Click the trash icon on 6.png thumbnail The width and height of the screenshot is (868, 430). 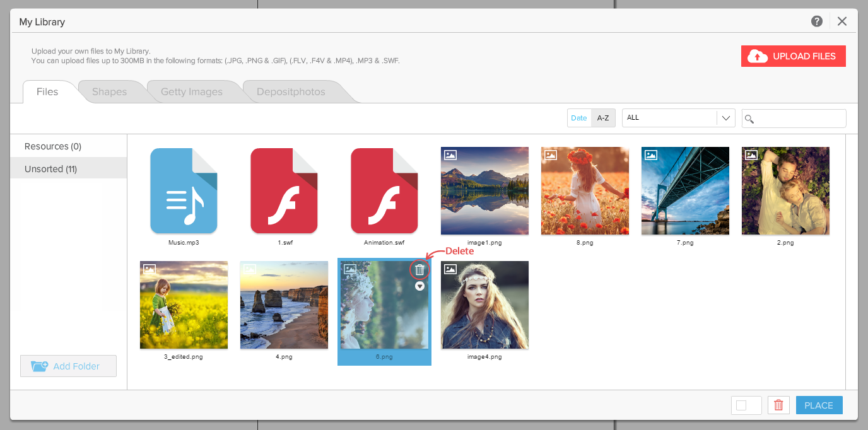coord(419,270)
